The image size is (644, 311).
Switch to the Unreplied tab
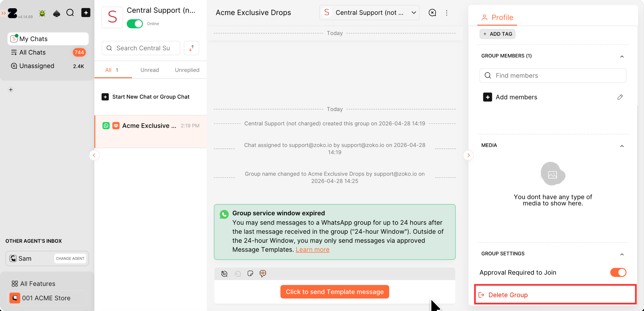click(187, 70)
